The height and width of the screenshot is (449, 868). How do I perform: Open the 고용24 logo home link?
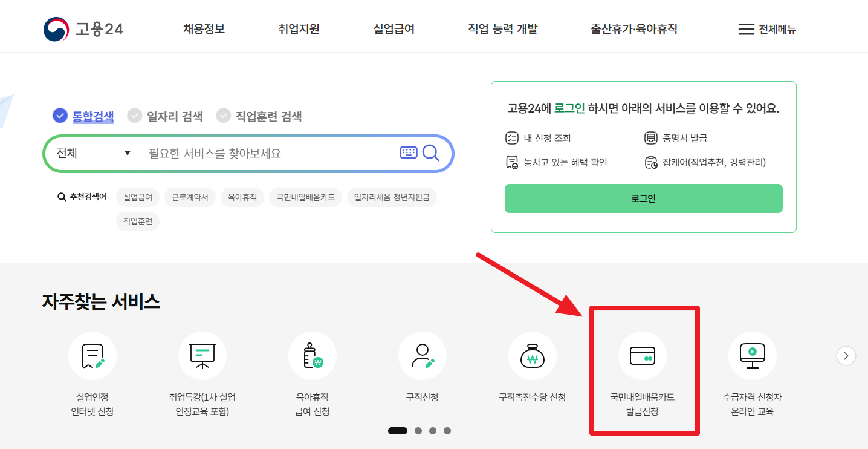click(x=83, y=29)
